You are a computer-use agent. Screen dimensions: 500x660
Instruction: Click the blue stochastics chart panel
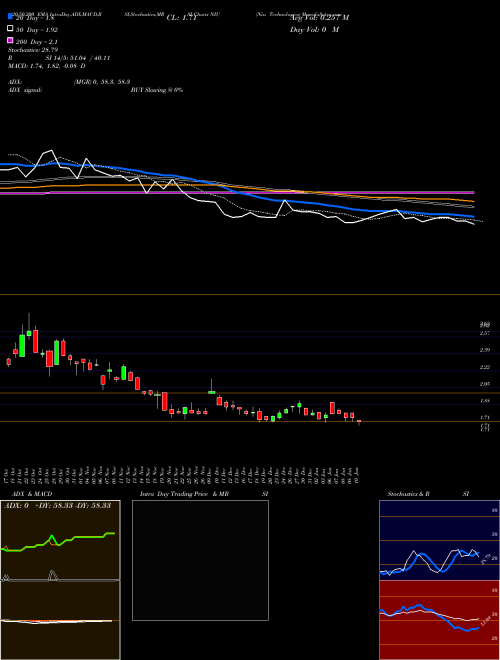pos(439,540)
